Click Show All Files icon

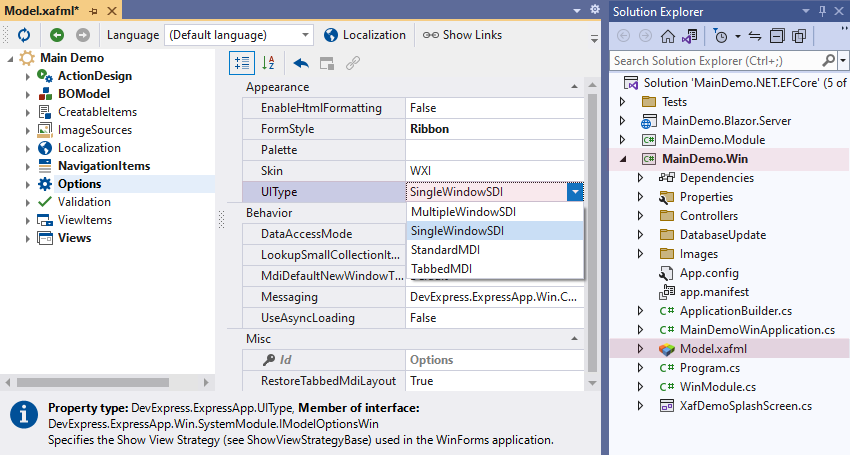click(799, 36)
